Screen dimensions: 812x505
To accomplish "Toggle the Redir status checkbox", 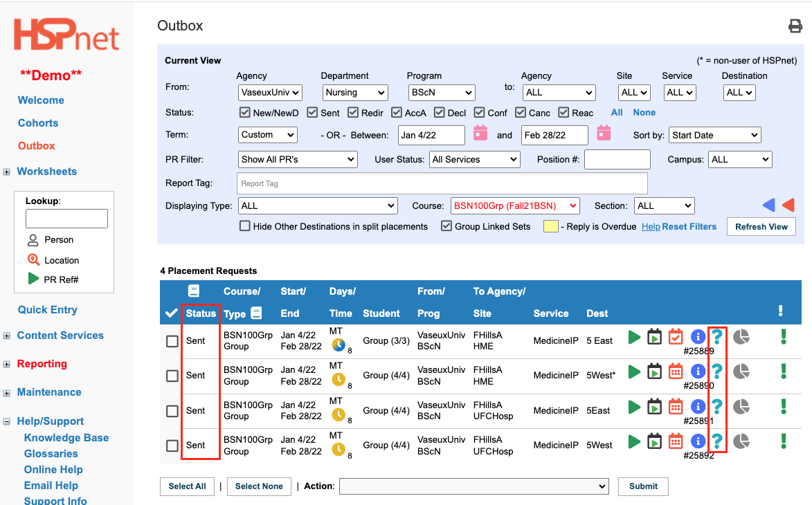I will pyautogui.click(x=353, y=112).
